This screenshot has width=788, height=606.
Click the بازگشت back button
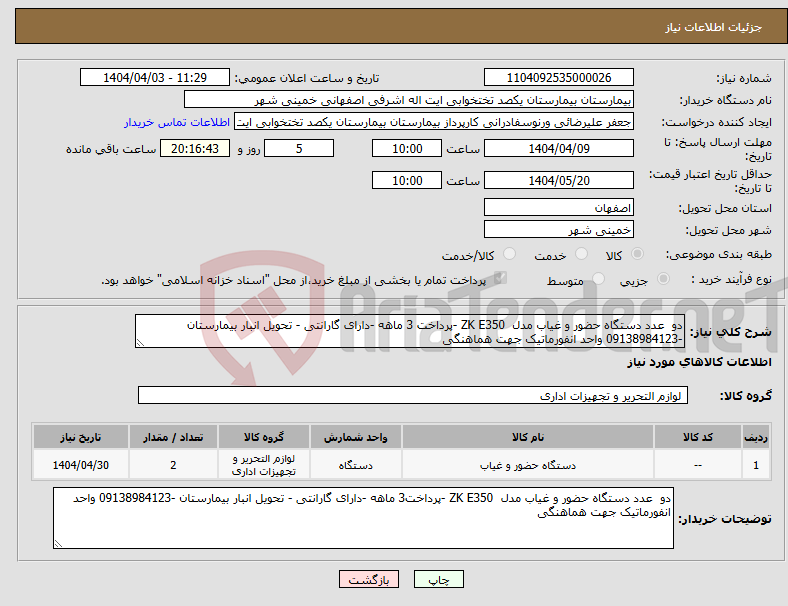(x=369, y=579)
